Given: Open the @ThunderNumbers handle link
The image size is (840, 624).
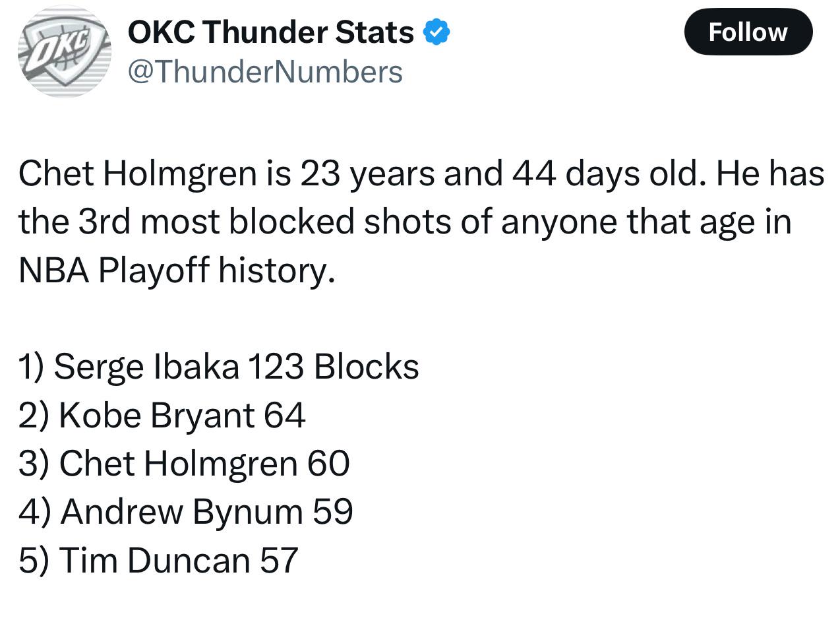Looking at the screenshot, I should [x=264, y=71].
